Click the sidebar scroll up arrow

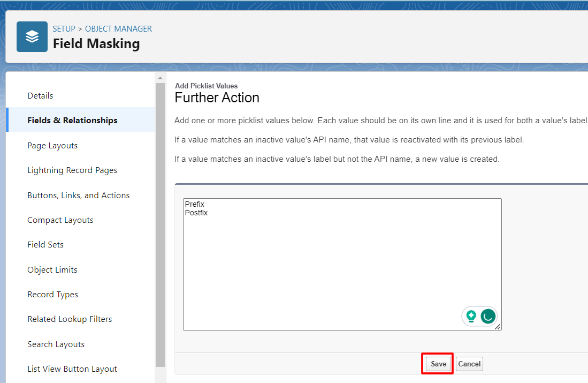(160, 78)
